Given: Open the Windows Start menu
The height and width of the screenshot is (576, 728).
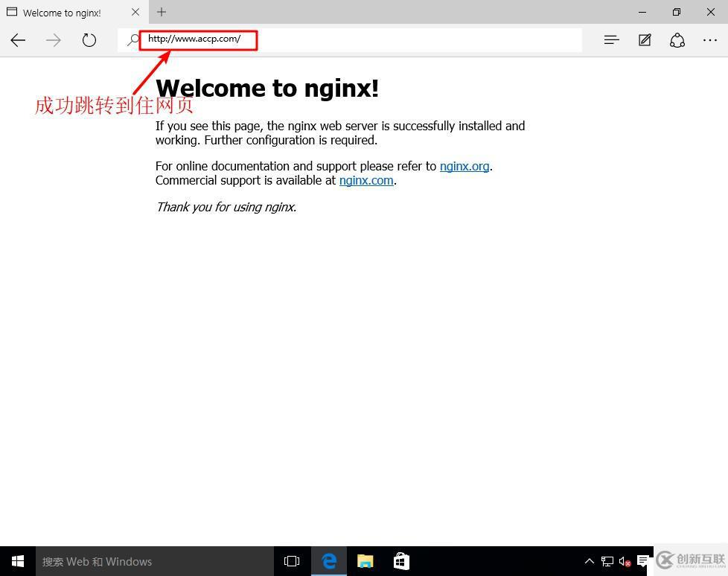Looking at the screenshot, I should [x=18, y=561].
